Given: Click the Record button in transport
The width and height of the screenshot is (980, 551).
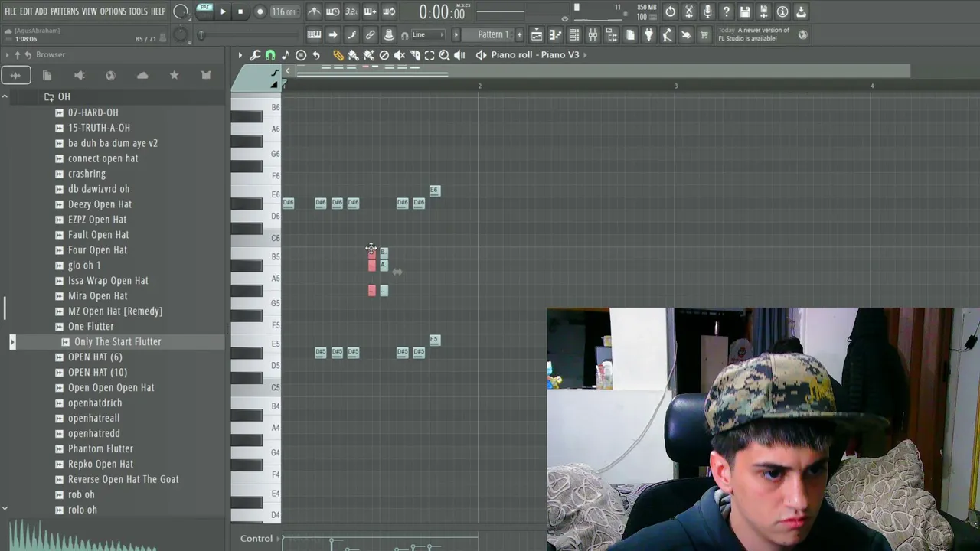Looking at the screenshot, I should (260, 11).
